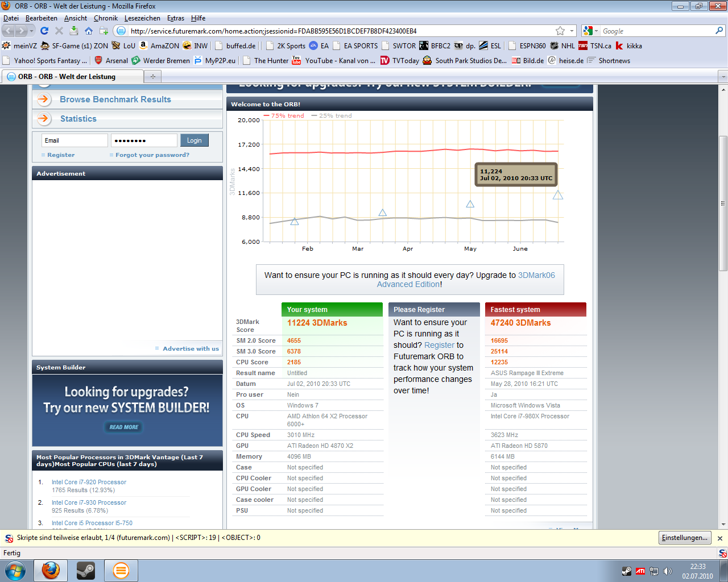Viewport: 728px width, 582px height.
Task: Click the page vertical scrollbar thumb
Action: pyautogui.click(x=723, y=203)
